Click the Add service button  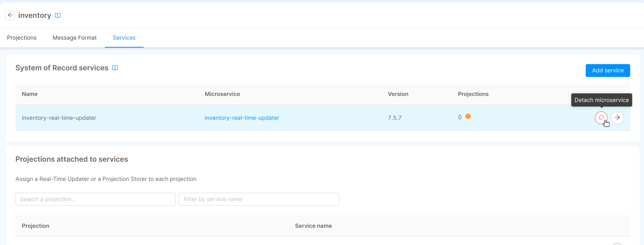[608, 70]
